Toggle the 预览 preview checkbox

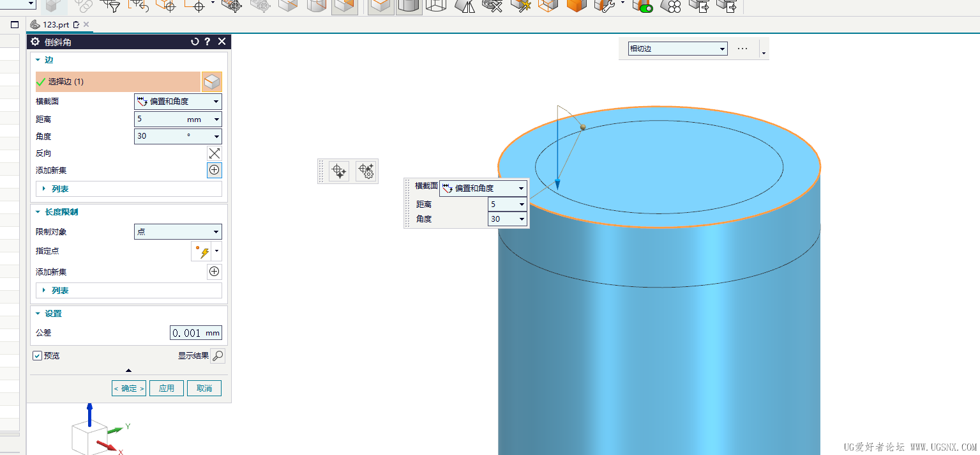point(37,355)
